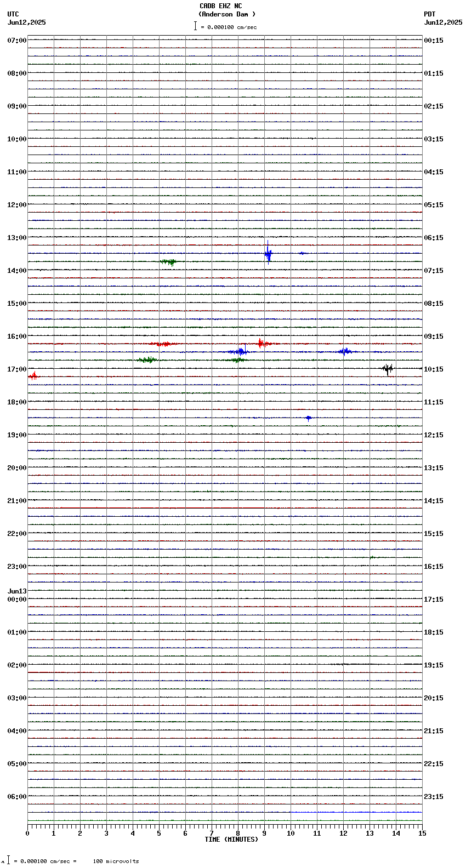Click the PDT header label
This screenshot has height=868, width=466.
pos(430,14)
